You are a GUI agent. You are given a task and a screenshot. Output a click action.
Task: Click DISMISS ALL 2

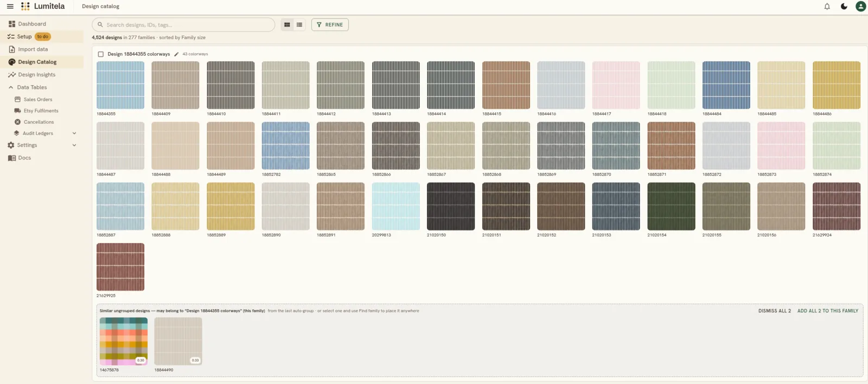[x=774, y=311]
